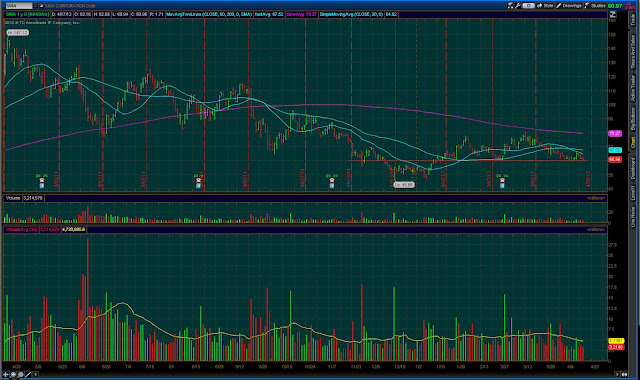Click the Volume study label
Screen dimensions: 640x380
(x=13, y=198)
